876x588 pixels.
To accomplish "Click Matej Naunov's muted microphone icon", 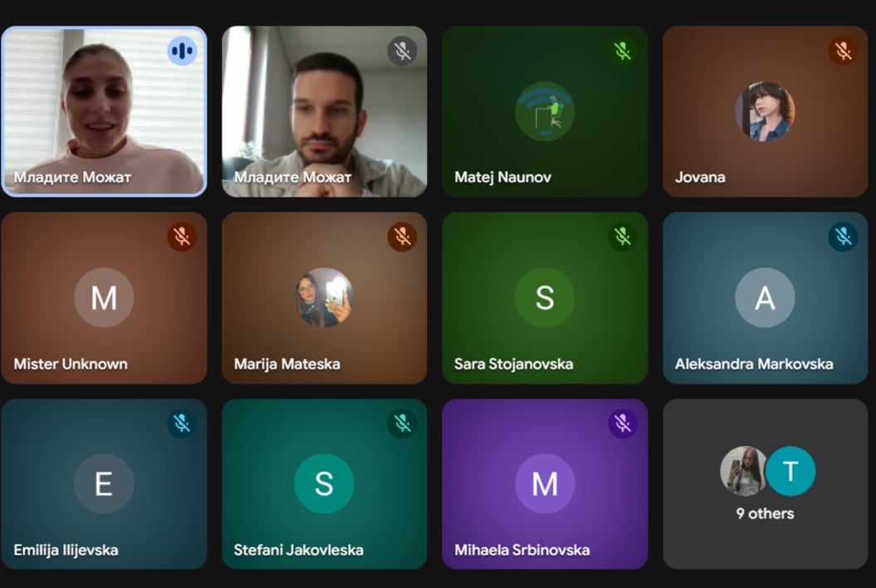I will click(623, 51).
